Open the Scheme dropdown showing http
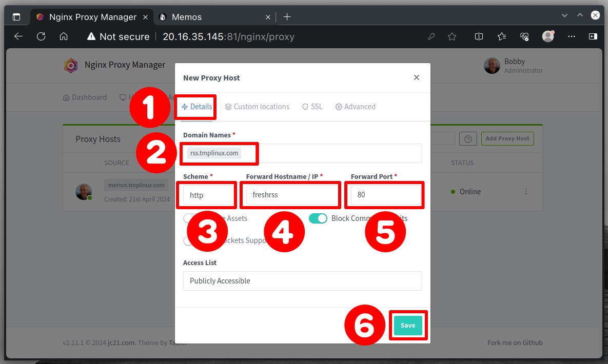 coord(208,195)
